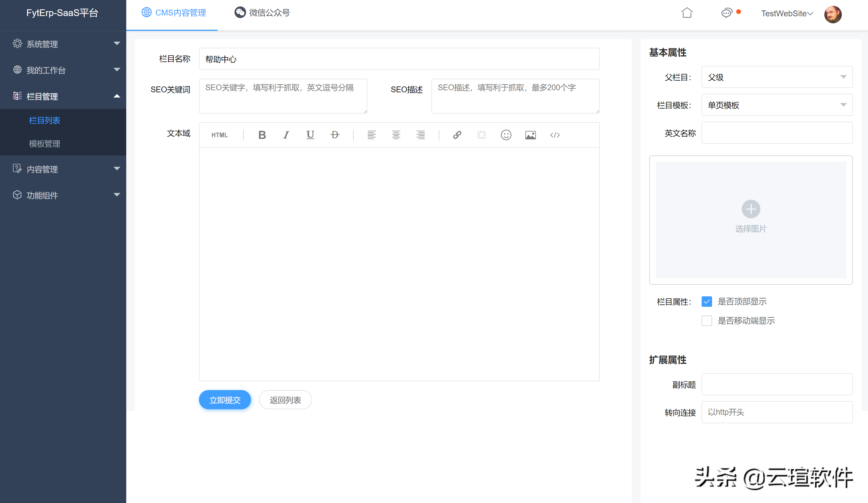Viewport: 868px width, 503px height.
Task: Click the 系统管理 gear icon
Action: click(x=17, y=43)
